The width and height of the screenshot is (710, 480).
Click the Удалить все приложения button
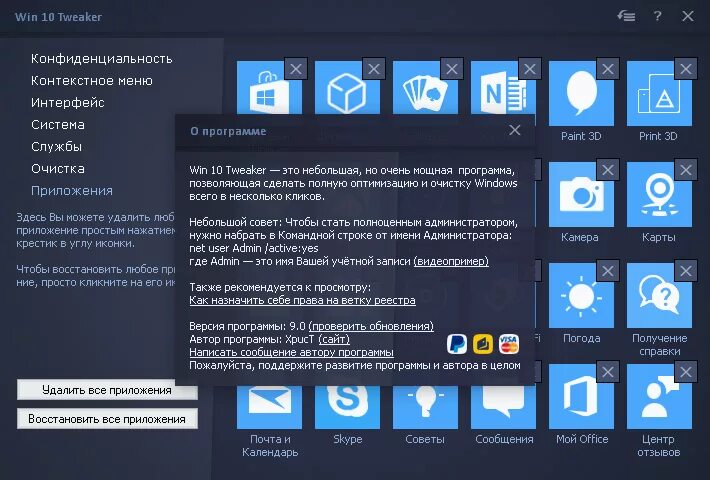(x=107, y=390)
